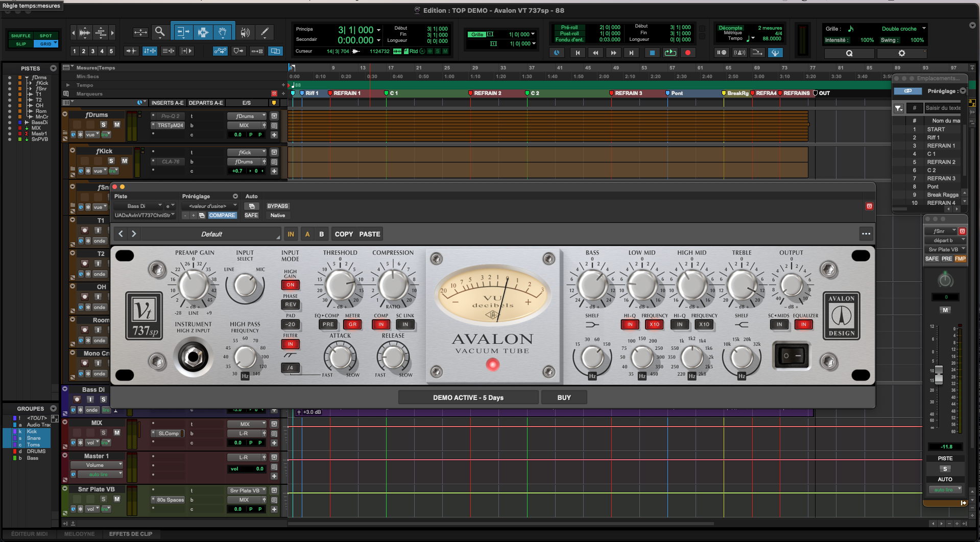980x542 pixels.
Task: Click the PREAMP GAIN knob
Action: pyautogui.click(x=193, y=286)
